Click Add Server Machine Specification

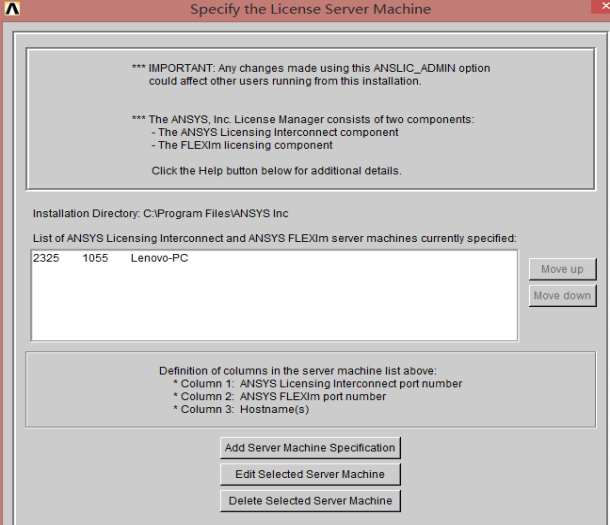click(x=310, y=447)
